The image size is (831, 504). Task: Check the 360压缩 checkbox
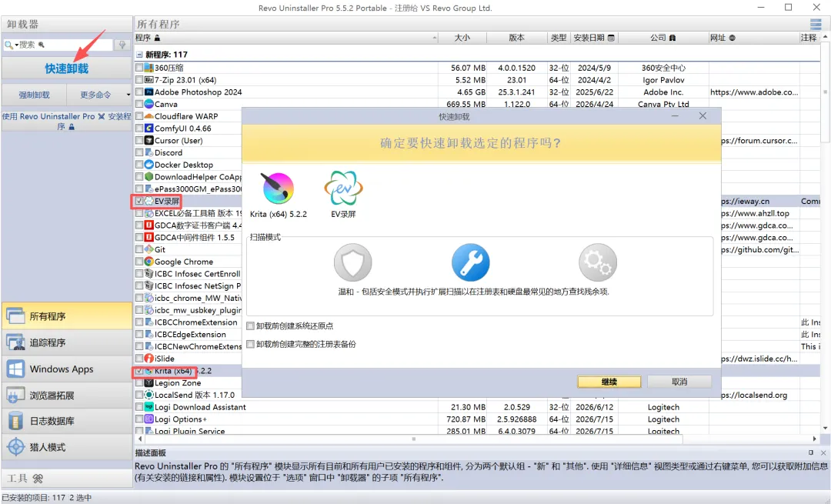[x=138, y=68]
